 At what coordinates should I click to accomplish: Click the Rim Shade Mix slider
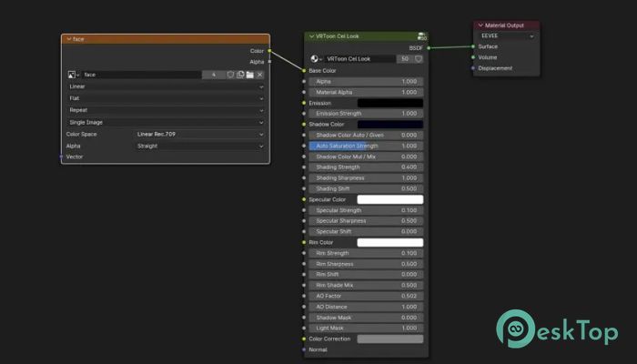pyautogui.click(x=366, y=285)
